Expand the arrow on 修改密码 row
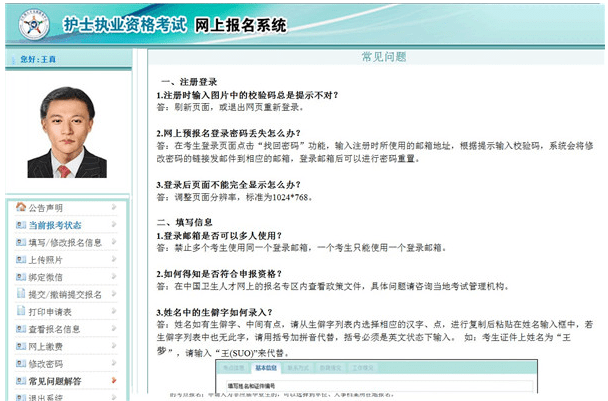The height and width of the screenshot is (401, 608). (114, 363)
